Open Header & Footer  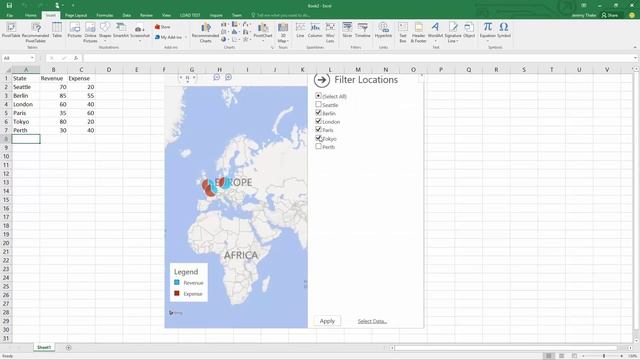pyautogui.click(x=418, y=32)
